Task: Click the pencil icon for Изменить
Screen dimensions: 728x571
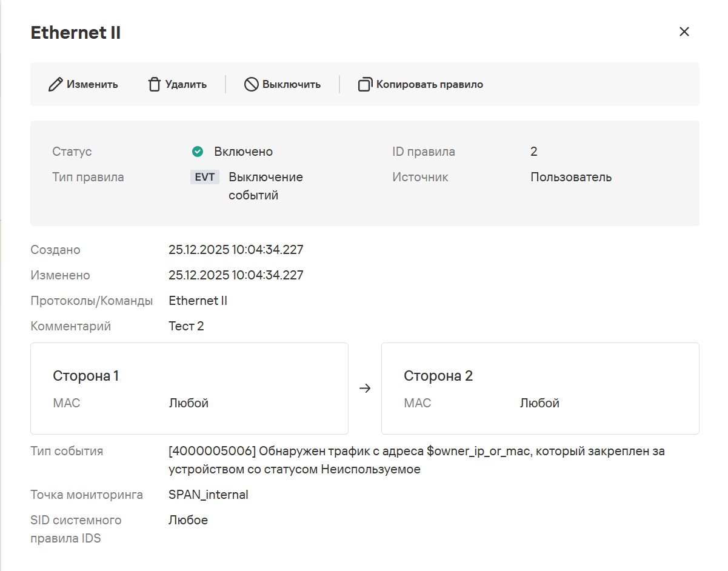Action: pyautogui.click(x=55, y=84)
